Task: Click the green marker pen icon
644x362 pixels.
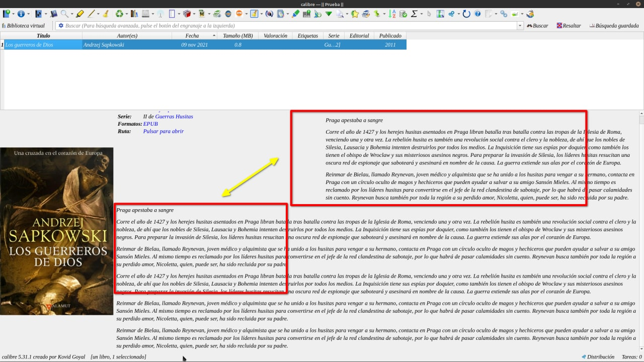Action: coord(296,14)
